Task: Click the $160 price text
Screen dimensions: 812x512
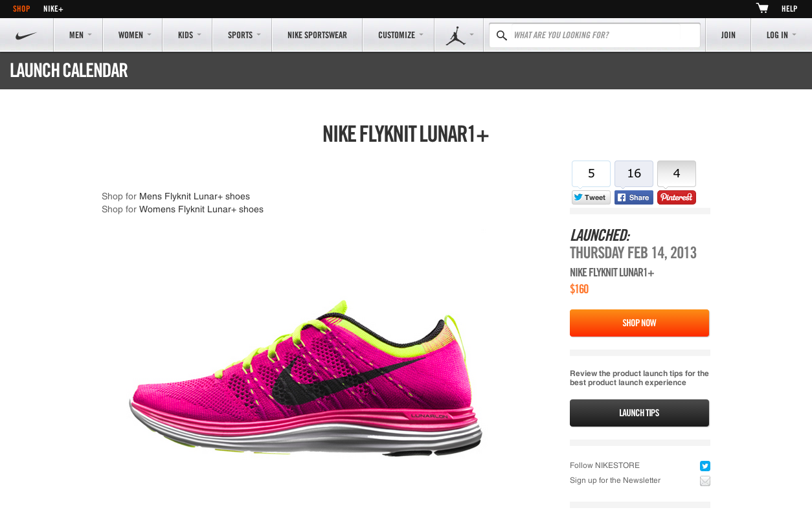Action: [x=579, y=289]
